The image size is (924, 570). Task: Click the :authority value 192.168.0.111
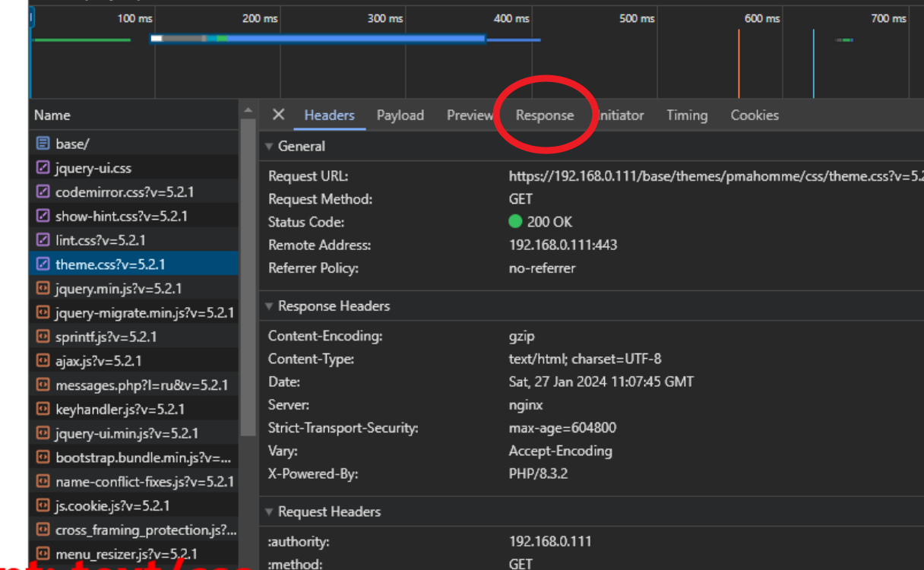click(550, 542)
